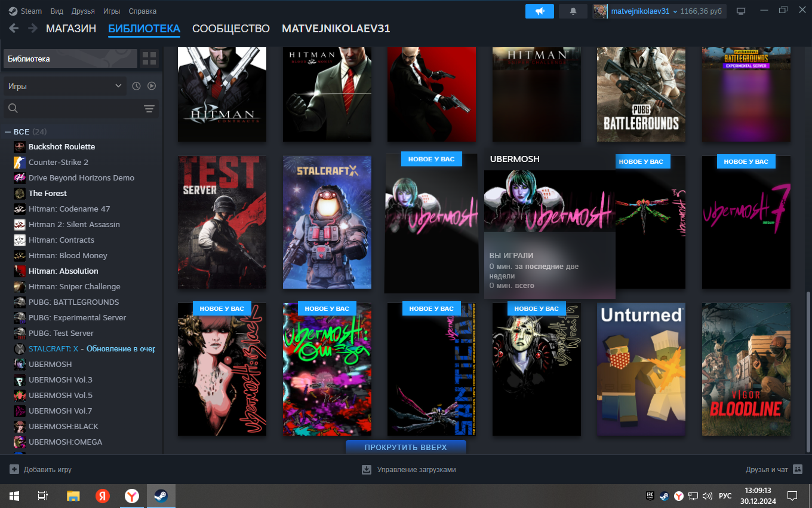Screen dimensions: 812x508
Task: Open the Друзья menu
Action: click(x=83, y=11)
